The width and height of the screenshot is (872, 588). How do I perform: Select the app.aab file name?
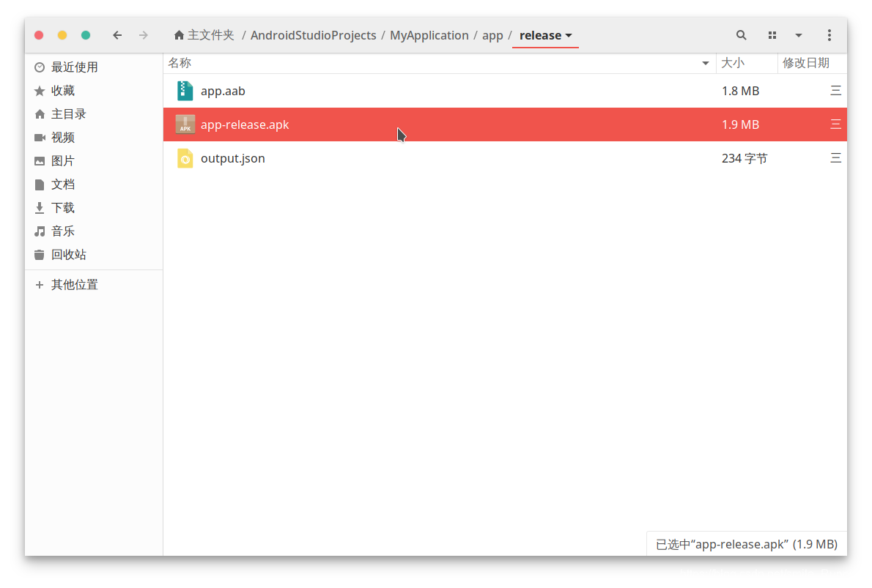(223, 91)
